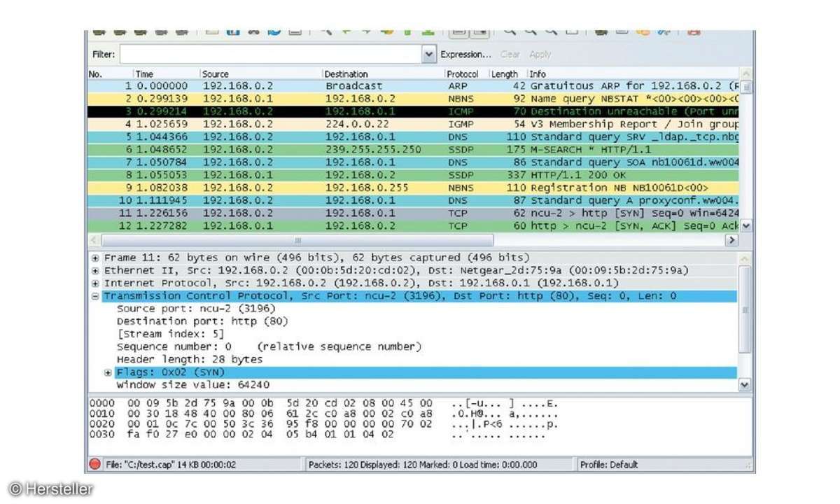The image size is (840, 504).
Task: Select the Source port: ncu-2 (3196) field
Action: [x=196, y=309]
